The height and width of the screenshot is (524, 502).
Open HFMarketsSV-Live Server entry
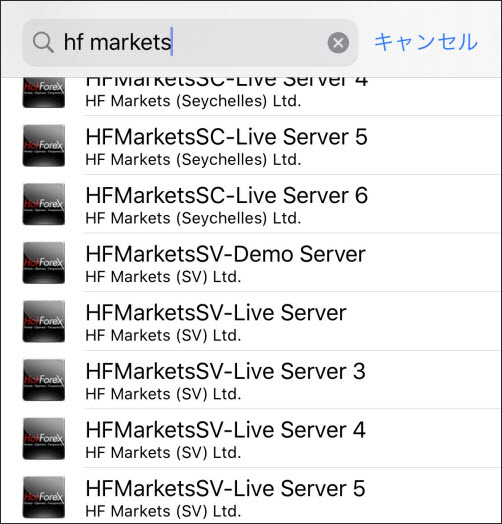point(251,321)
